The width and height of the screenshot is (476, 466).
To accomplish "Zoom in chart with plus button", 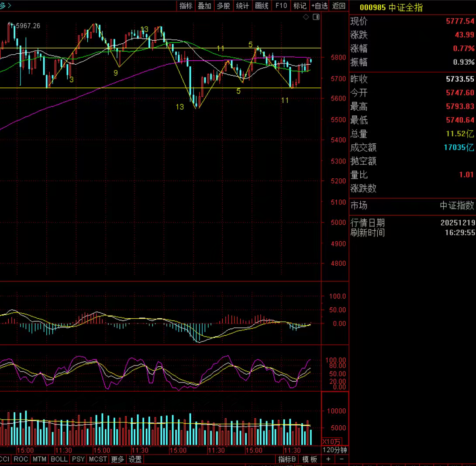I will (328, 459).
